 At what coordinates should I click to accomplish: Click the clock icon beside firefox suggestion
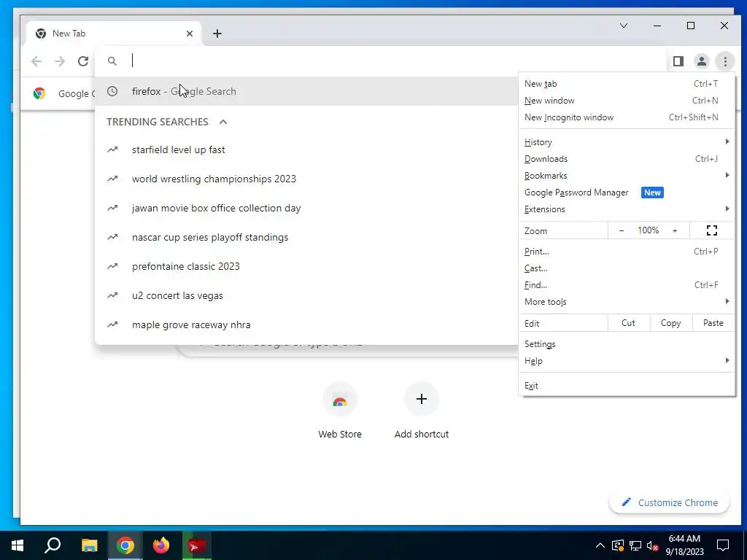[112, 91]
